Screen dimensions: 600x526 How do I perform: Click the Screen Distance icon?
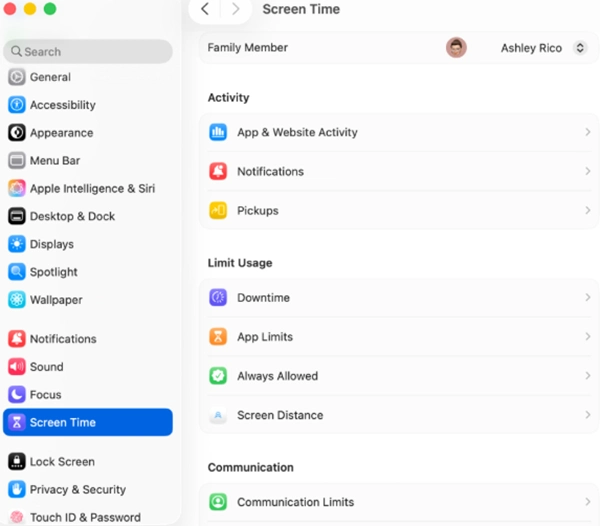coord(218,415)
